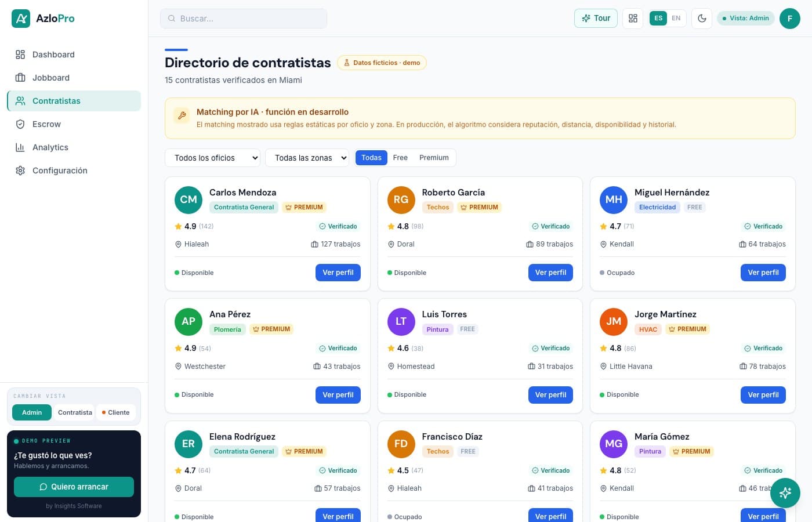
Task: Click the Quiero arrancar button
Action: point(74,487)
